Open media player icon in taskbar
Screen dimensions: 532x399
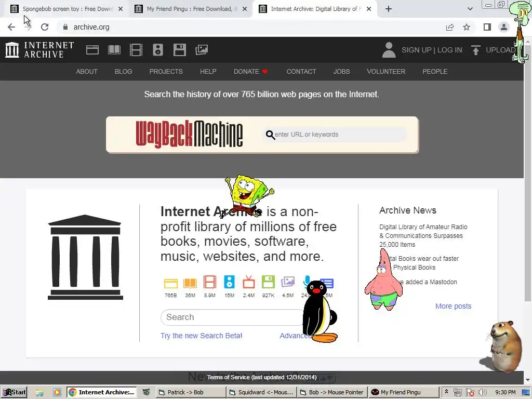pyautogui.click(x=57, y=392)
